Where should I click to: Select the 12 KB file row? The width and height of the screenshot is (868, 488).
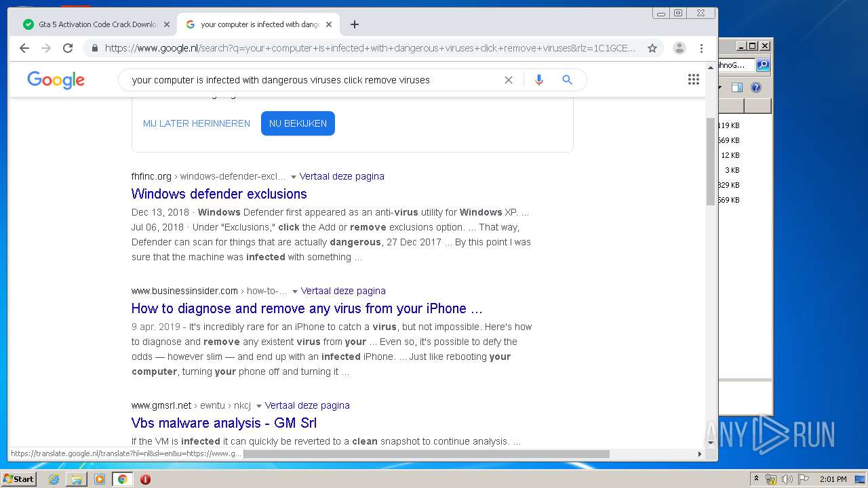click(x=730, y=155)
